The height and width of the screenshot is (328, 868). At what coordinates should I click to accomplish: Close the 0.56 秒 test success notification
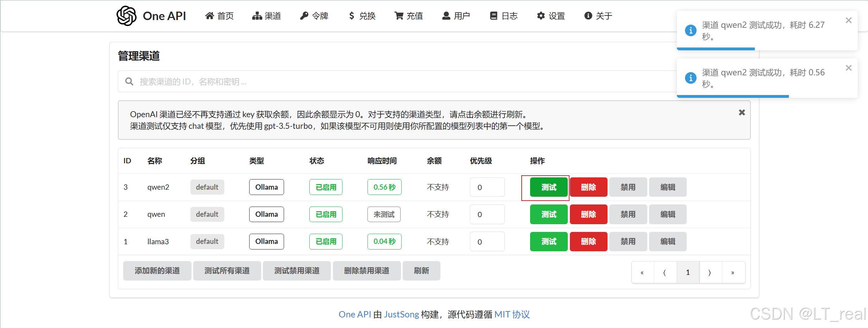click(849, 68)
